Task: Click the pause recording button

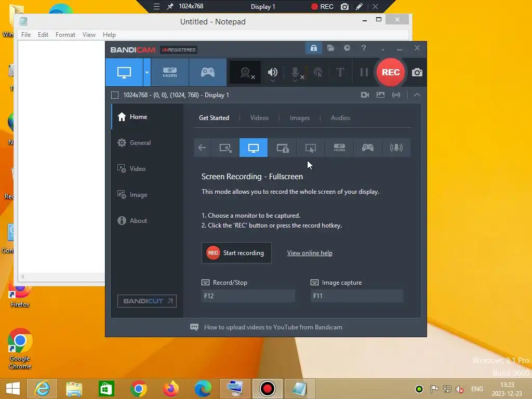Action: (364, 72)
